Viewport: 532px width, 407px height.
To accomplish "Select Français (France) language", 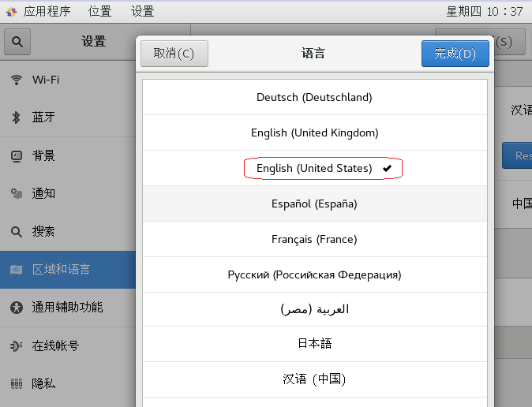I will click(x=314, y=240).
